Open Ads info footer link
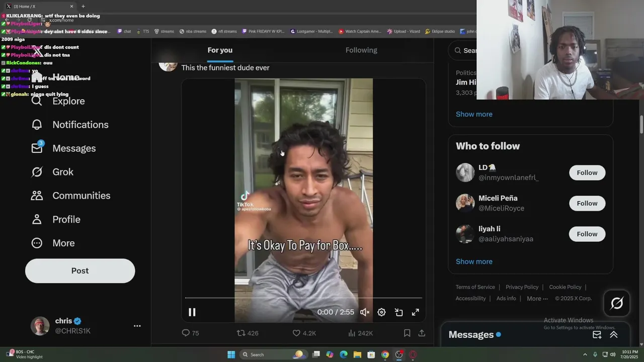Screen dimensions: 644x362 [x=506, y=299]
